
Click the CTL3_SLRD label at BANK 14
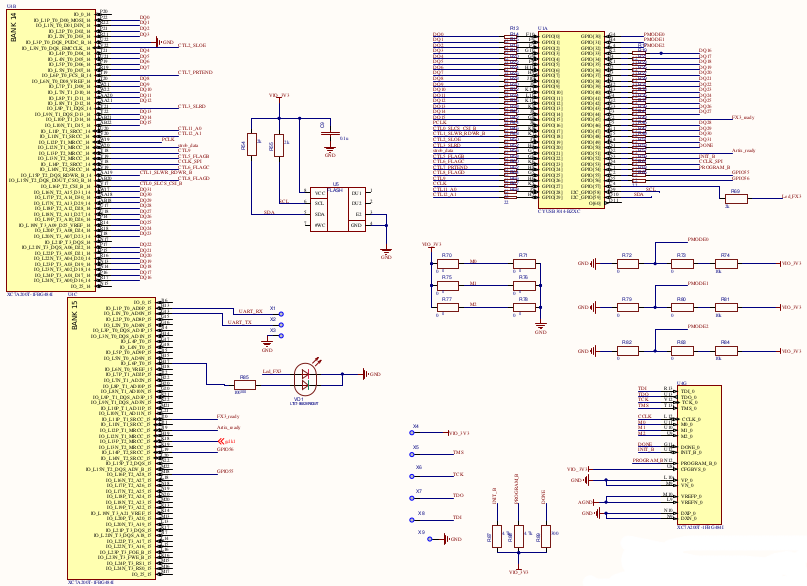[192, 106]
